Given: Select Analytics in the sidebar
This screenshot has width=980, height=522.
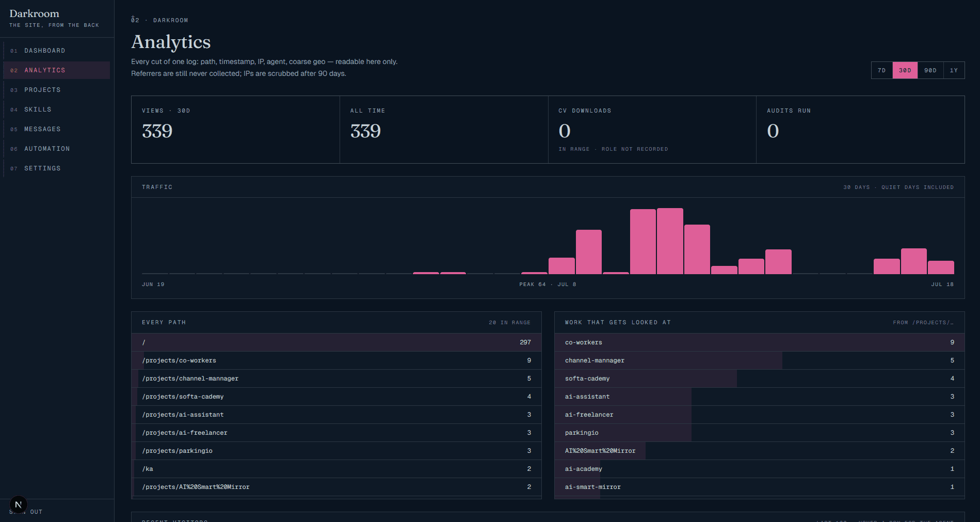Looking at the screenshot, I should [56, 70].
